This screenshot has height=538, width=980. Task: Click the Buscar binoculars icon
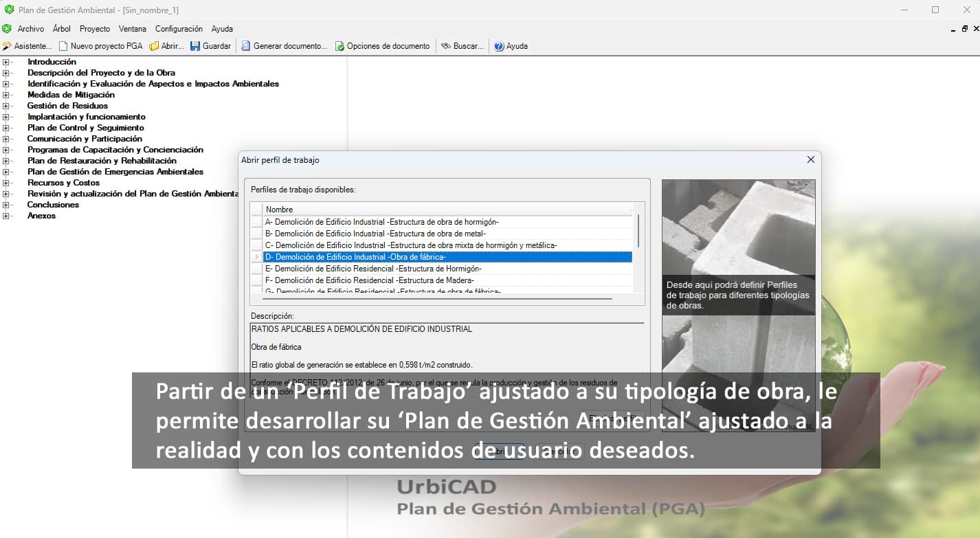[446, 46]
